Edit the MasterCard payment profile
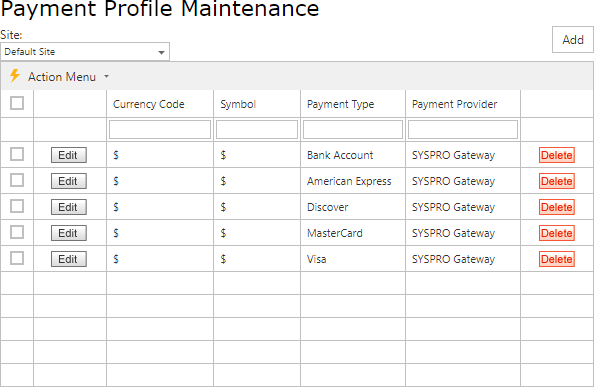 coord(69,233)
